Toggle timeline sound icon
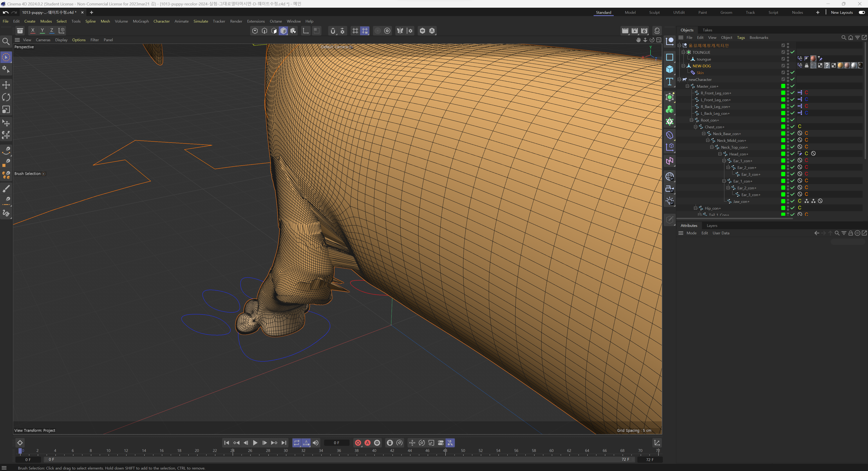The width and height of the screenshot is (868, 471). (x=315, y=443)
